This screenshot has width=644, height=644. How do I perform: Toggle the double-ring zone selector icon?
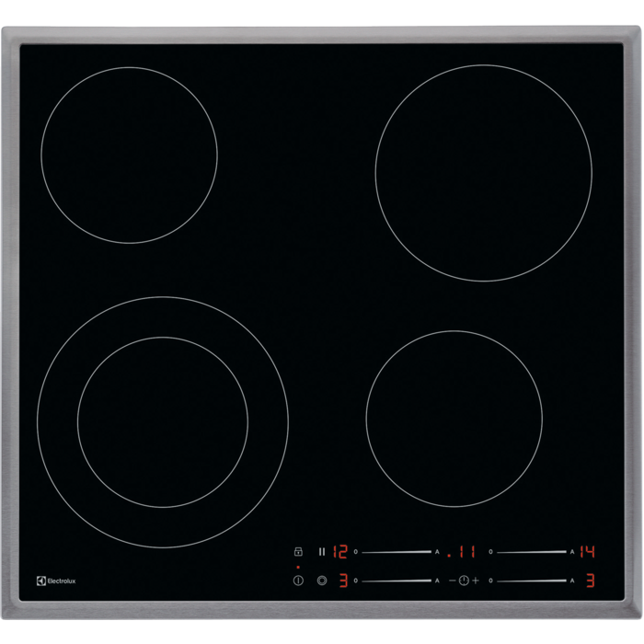pos(321,581)
